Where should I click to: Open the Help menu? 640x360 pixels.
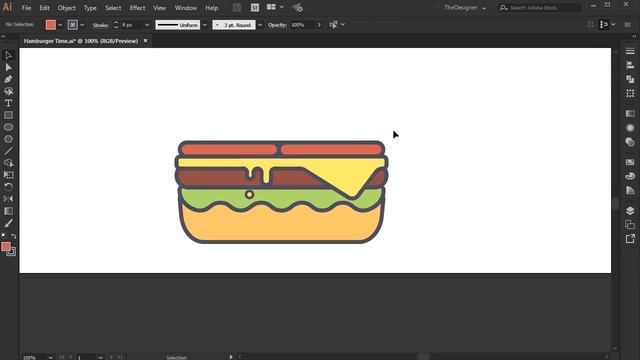[x=212, y=8]
